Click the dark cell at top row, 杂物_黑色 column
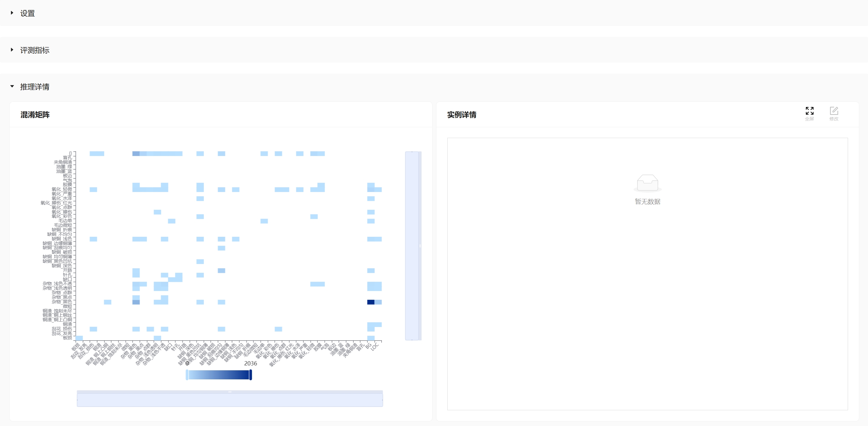The height and width of the screenshot is (426, 868). coord(136,154)
